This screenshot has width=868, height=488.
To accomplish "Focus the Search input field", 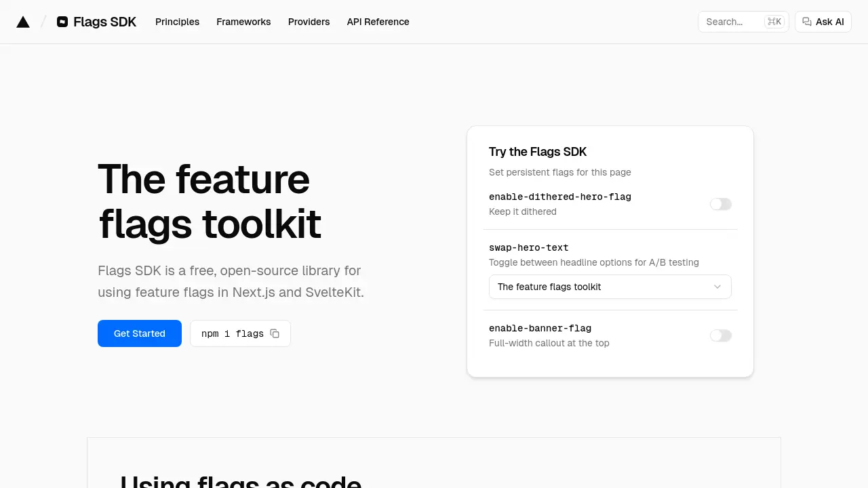I will pos(743,22).
